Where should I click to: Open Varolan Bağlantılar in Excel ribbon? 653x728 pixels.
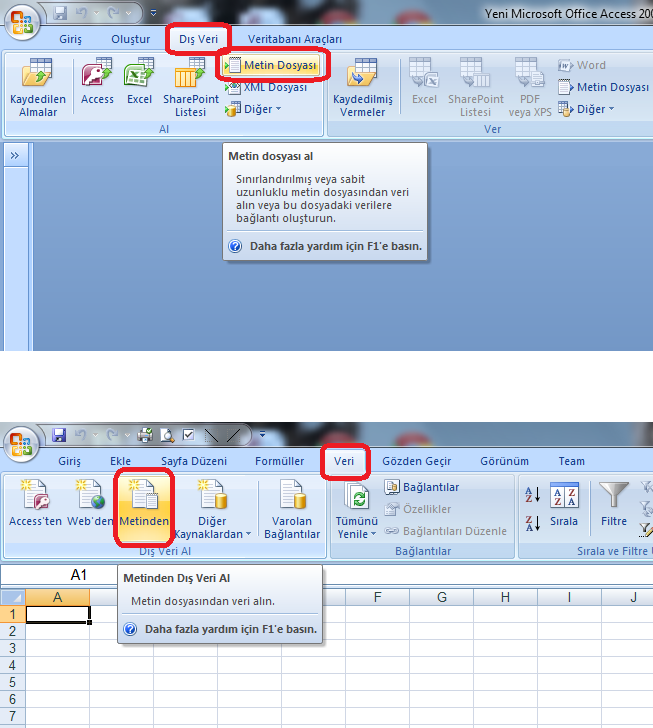(292, 510)
